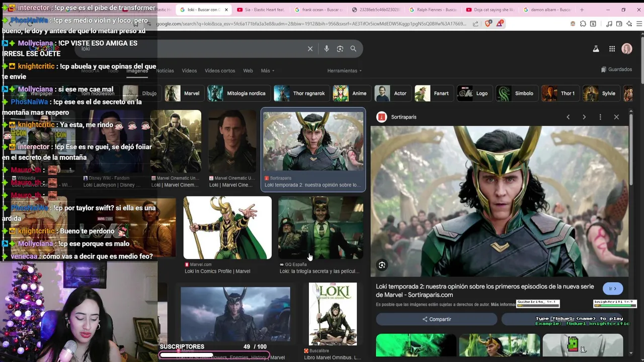Switch to the Vídeos results tab
This screenshot has width=644, height=362.
coord(189,71)
